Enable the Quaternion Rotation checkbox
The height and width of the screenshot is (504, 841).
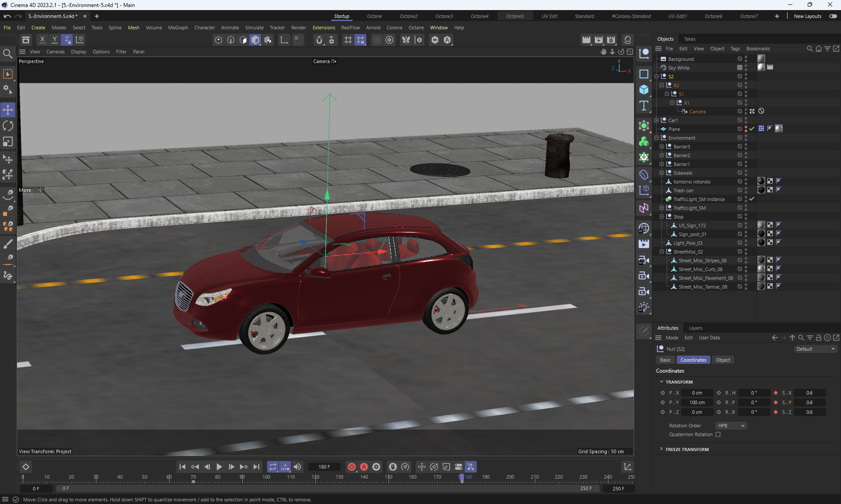(718, 434)
